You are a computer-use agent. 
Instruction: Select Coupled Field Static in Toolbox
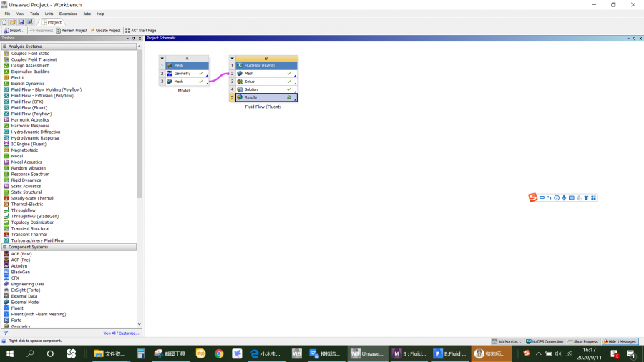click(x=30, y=54)
